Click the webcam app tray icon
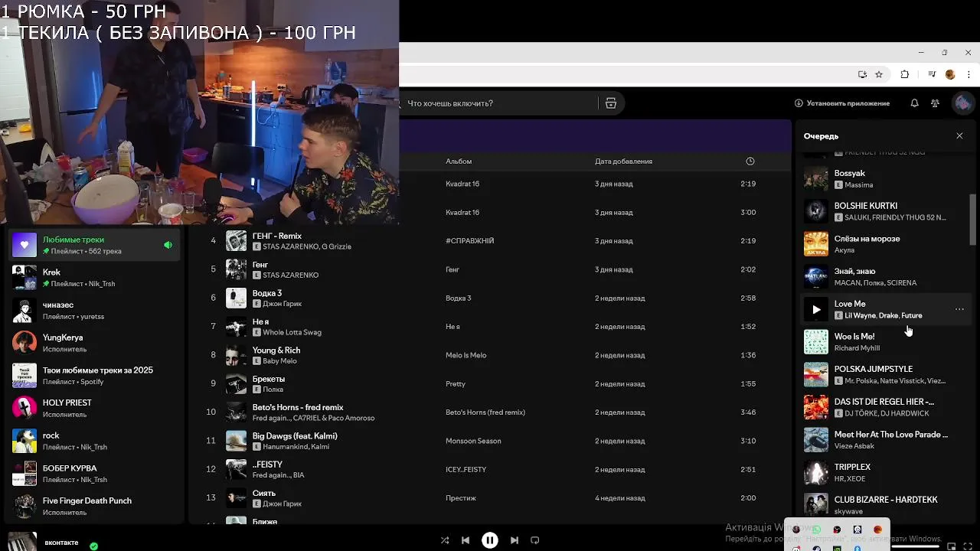This screenshot has height=551, width=980. click(x=857, y=530)
